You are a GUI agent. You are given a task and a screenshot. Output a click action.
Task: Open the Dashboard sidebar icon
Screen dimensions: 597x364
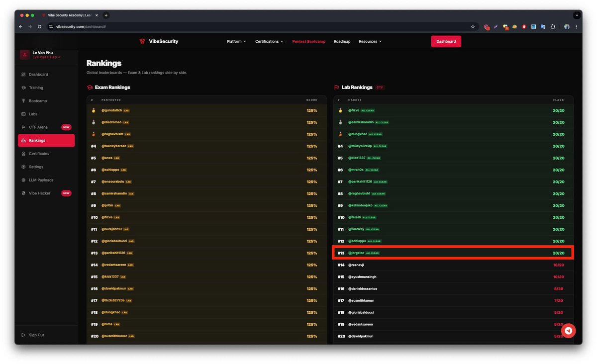[x=23, y=75]
